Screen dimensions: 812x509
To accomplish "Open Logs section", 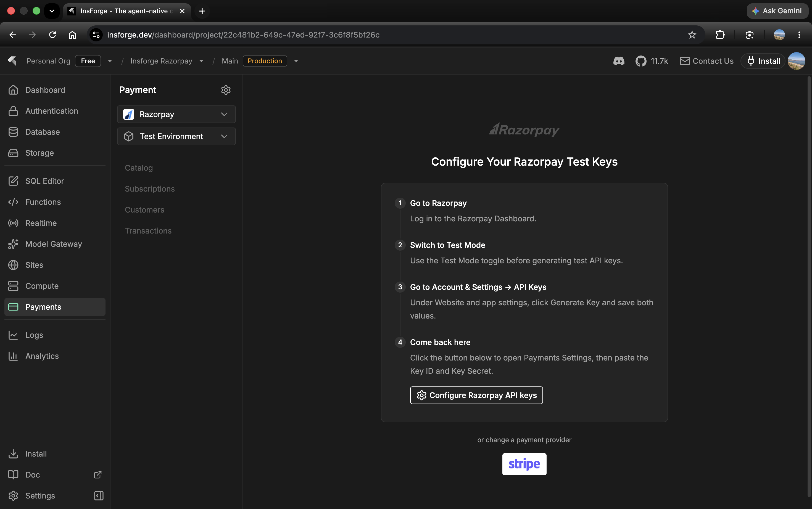I will (x=55, y=335).
